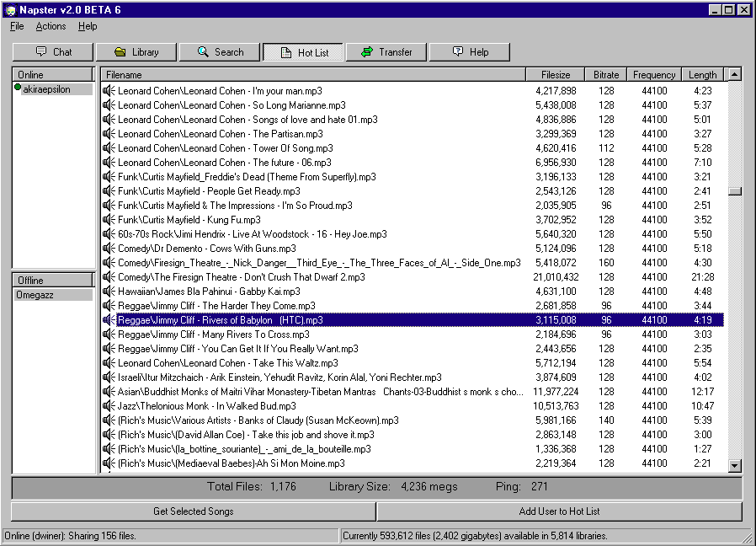Sort by Bitrate column header
The height and width of the screenshot is (546, 756).
click(x=606, y=75)
